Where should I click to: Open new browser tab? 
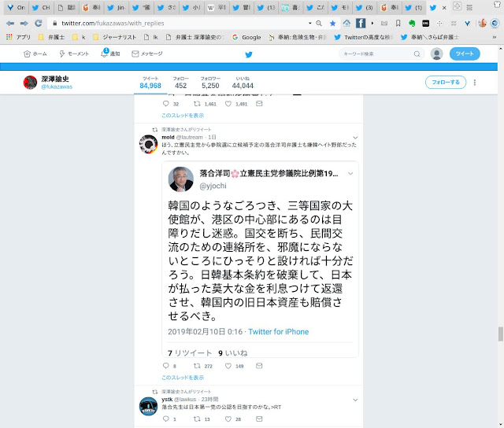point(457,6)
